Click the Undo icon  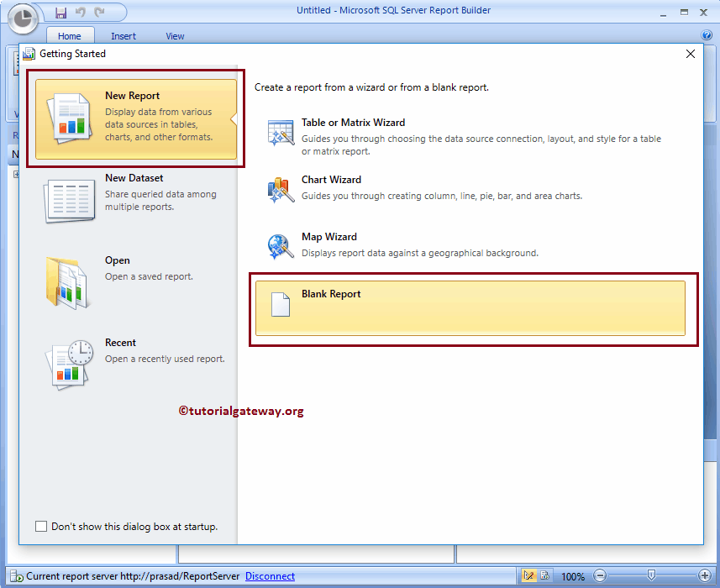[81, 12]
